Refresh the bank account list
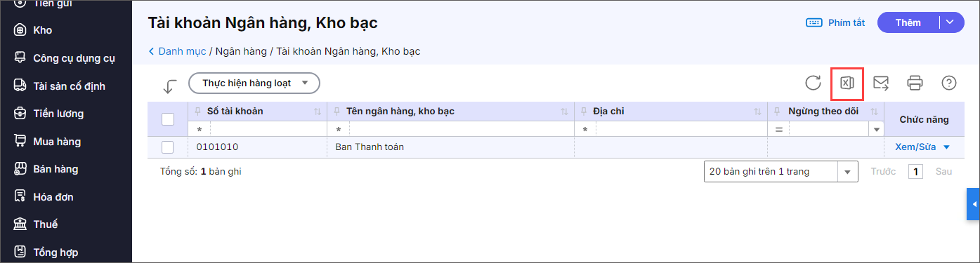The width and height of the screenshot is (980, 263). tap(813, 83)
